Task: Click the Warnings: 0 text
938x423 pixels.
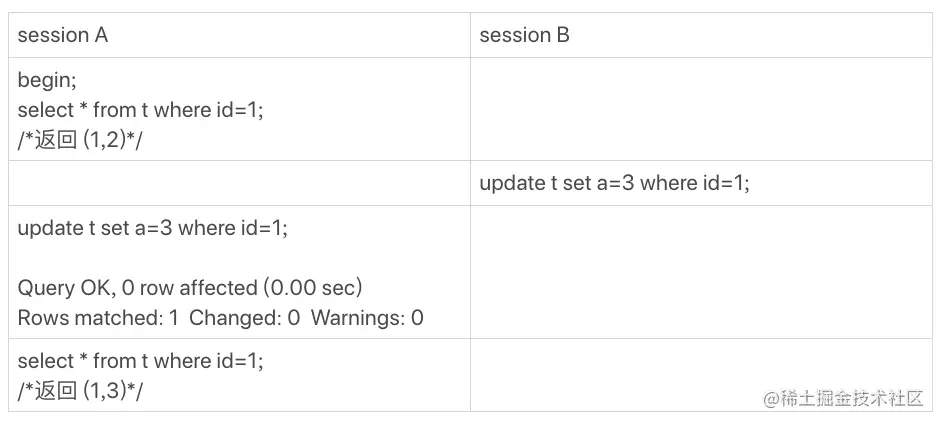Action: click(367, 318)
